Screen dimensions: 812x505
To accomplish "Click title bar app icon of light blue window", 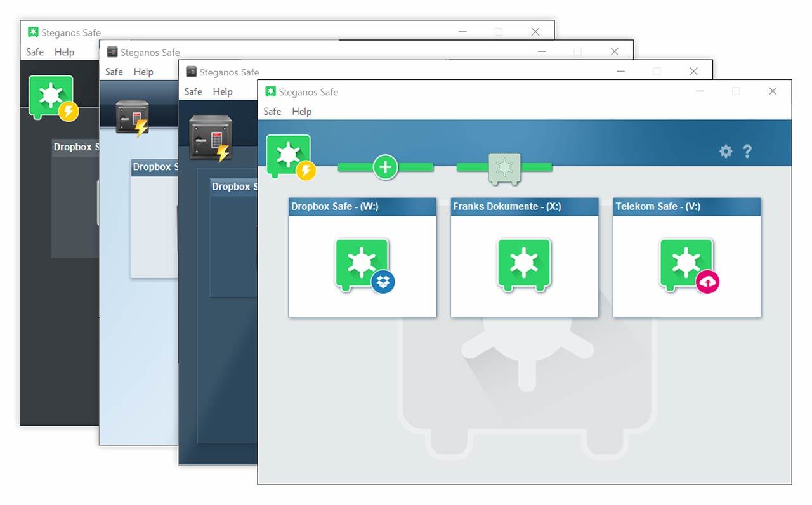I will click(x=112, y=52).
